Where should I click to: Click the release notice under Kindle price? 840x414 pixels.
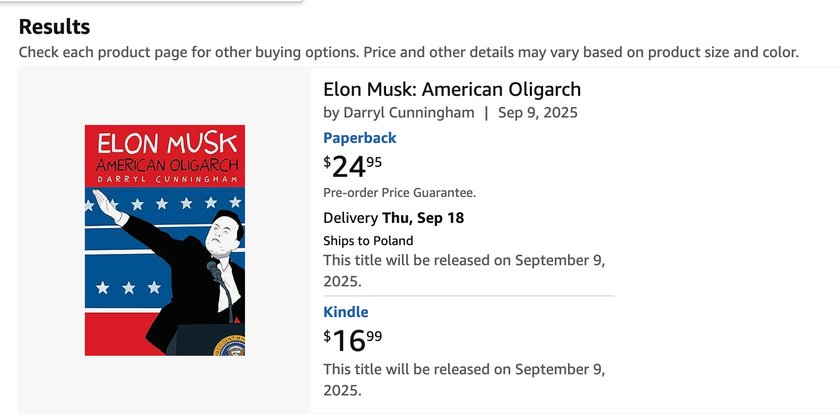pyautogui.click(x=464, y=380)
